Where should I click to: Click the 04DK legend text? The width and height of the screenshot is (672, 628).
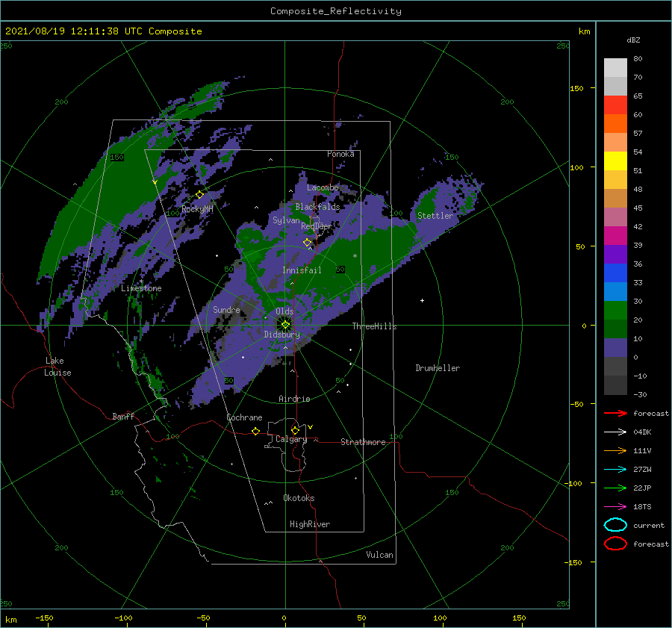[642, 432]
